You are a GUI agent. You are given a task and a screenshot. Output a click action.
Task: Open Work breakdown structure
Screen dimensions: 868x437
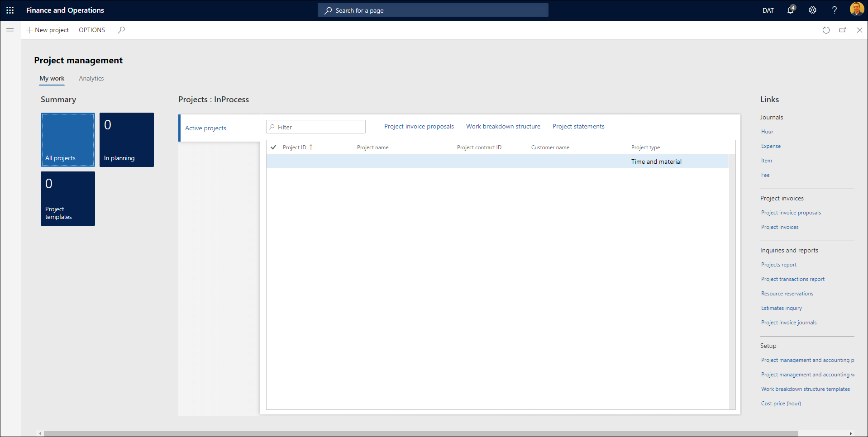click(503, 126)
